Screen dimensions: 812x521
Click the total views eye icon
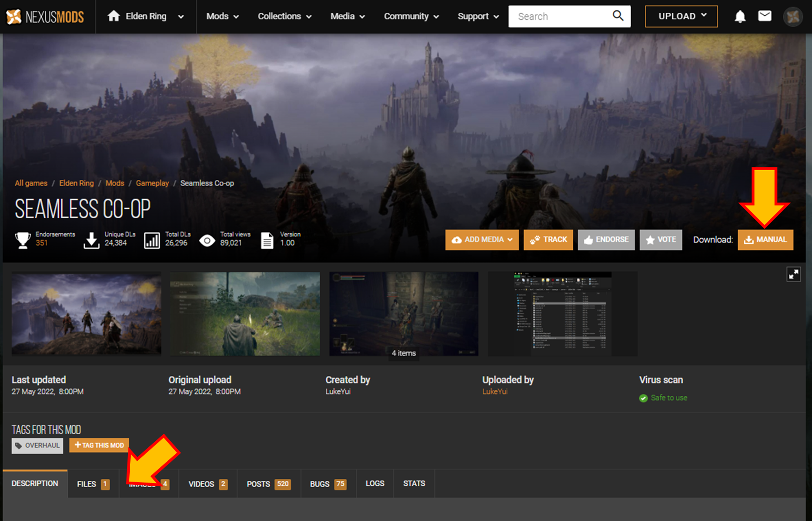click(207, 241)
